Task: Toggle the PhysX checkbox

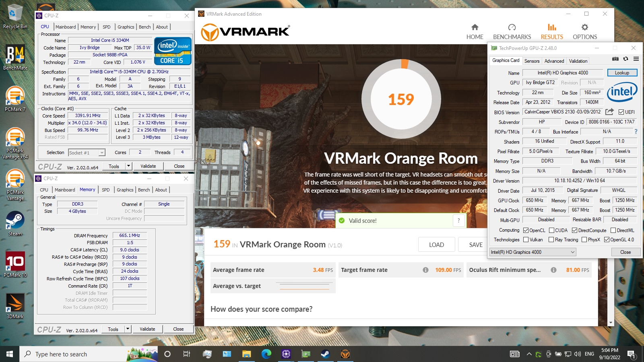Action: pyautogui.click(x=584, y=240)
